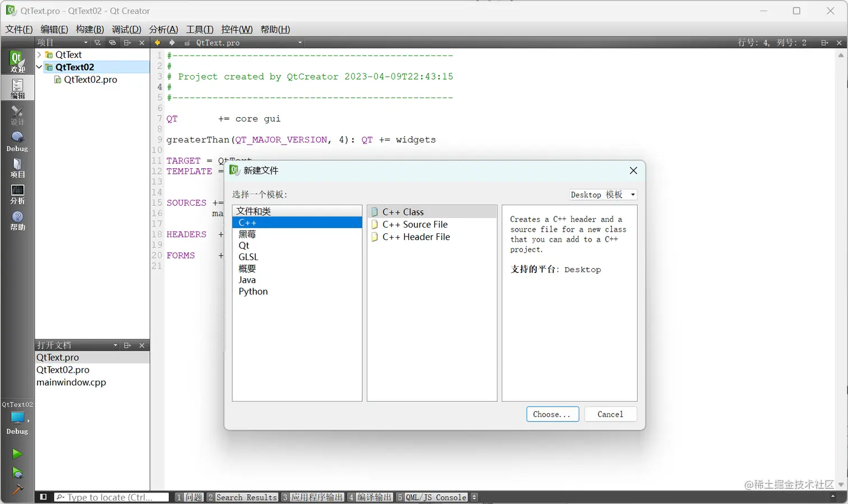Open the 项目 panel view dropdown
The height and width of the screenshot is (504, 848).
coord(63,43)
